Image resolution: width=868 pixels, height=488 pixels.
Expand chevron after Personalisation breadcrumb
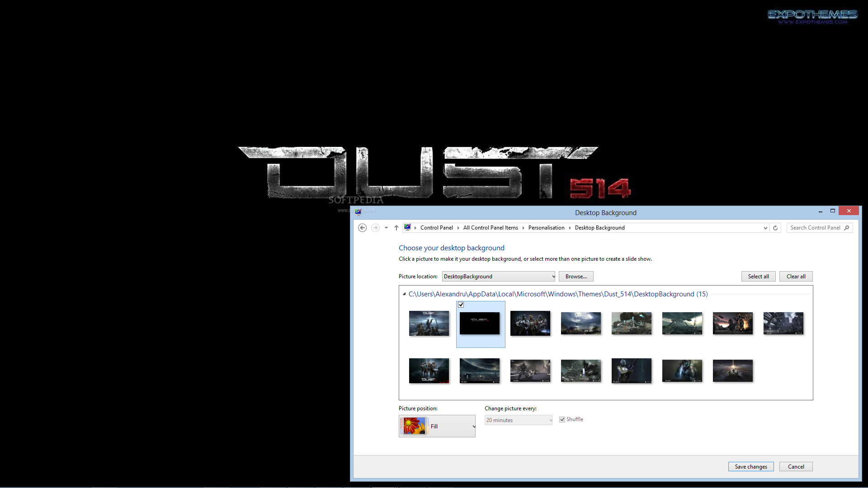tap(570, 228)
